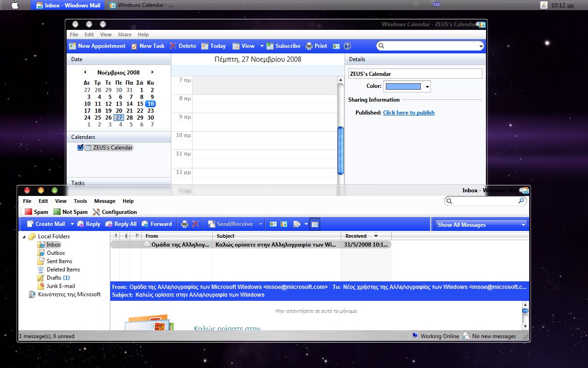Select the Drafts folder
This screenshot has width=588, height=368.
coord(54,278)
